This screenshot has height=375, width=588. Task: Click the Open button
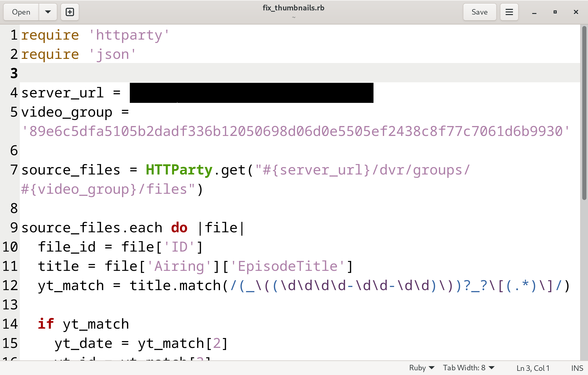click(x=21, y=12)
